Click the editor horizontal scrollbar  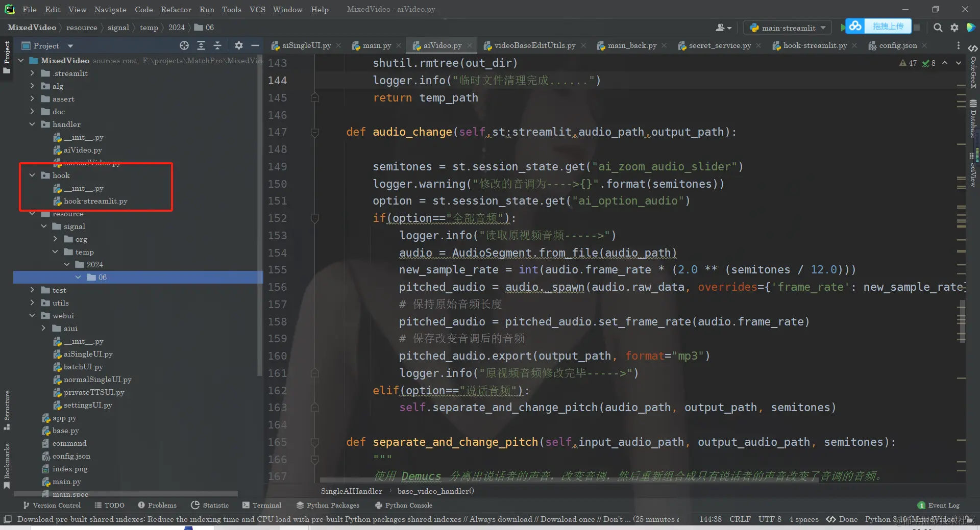coord(569,480)
